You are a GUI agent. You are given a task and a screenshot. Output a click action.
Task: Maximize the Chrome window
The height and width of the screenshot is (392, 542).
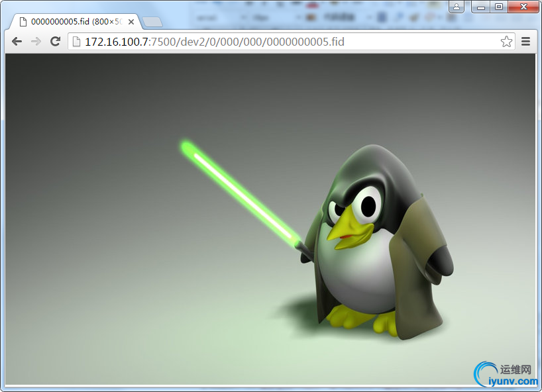(x=499, y=7)
